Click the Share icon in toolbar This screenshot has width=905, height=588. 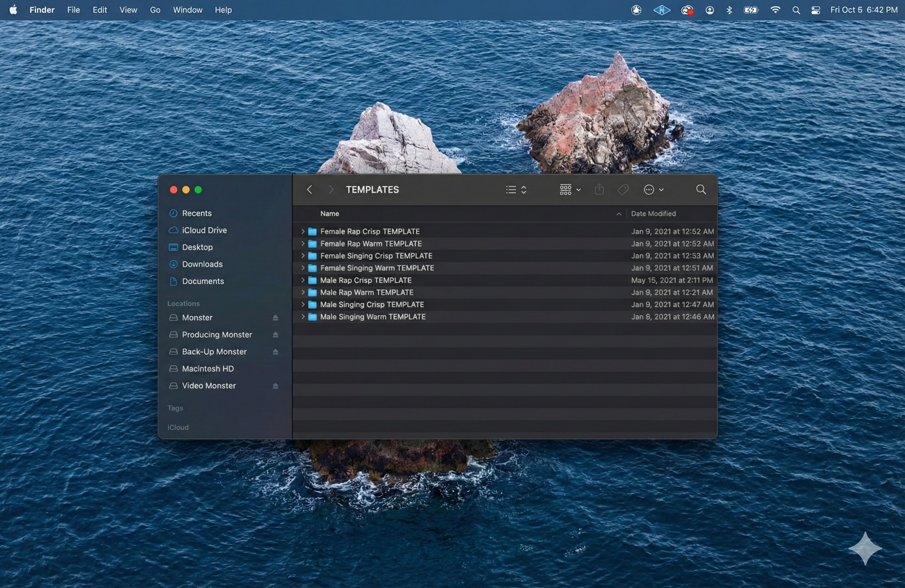click(599, 190)
